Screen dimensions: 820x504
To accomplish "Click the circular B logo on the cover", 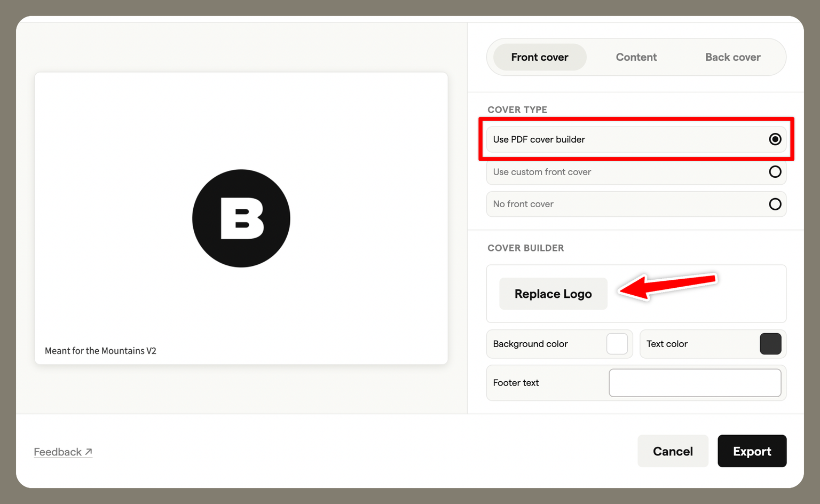I will click(241, 218).
